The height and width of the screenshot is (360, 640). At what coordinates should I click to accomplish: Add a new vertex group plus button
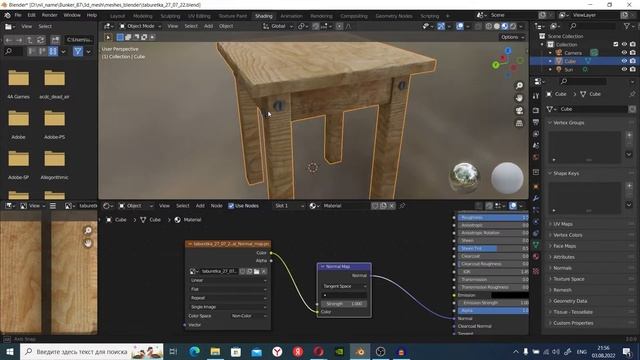[629, 135]
